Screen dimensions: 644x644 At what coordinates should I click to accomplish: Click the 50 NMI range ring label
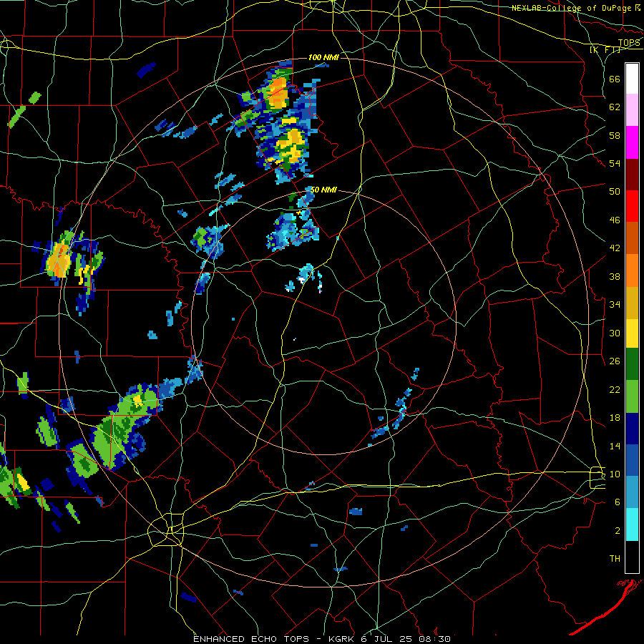pyautogui.click(x=323, y=190)
